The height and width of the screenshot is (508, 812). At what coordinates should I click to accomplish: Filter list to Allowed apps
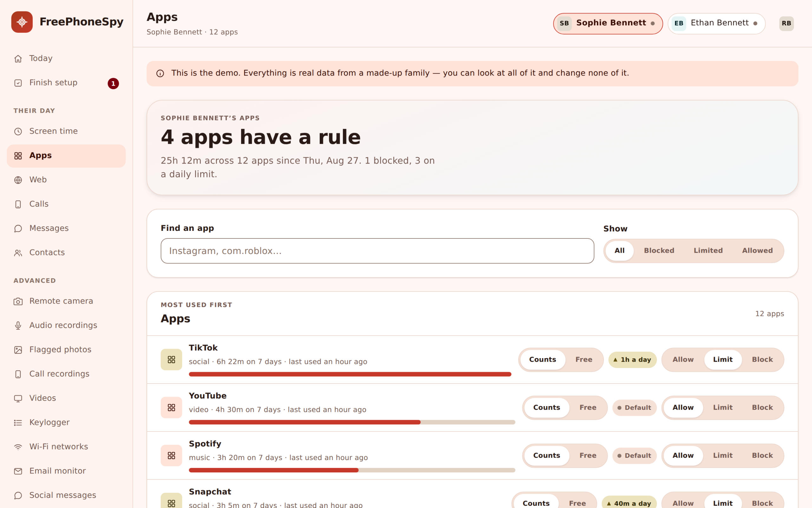pyautogui.click(x=757, y=251)
